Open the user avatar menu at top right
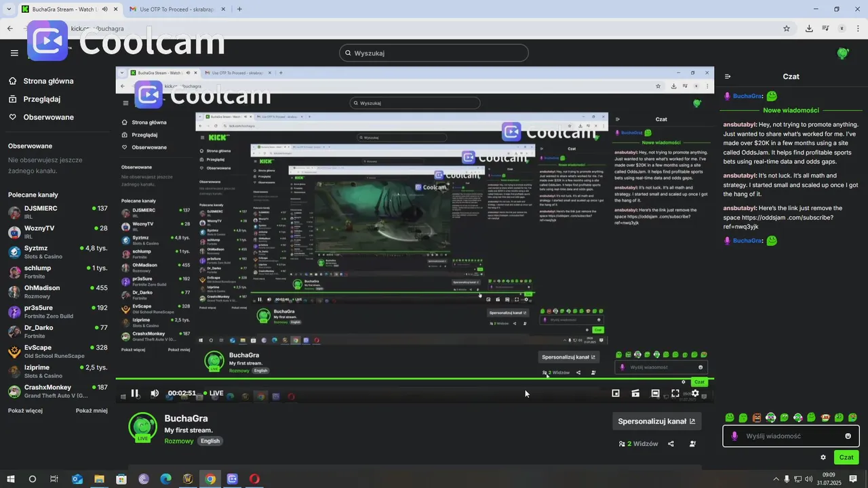The image size is (868, 488). click(x=843, y=53)
